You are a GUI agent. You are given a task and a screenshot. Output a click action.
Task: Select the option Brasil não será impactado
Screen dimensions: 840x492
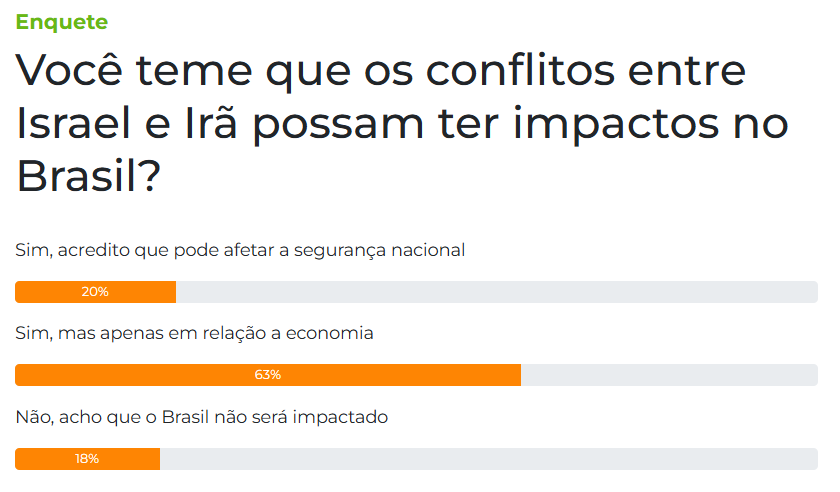tap(201, 416)
